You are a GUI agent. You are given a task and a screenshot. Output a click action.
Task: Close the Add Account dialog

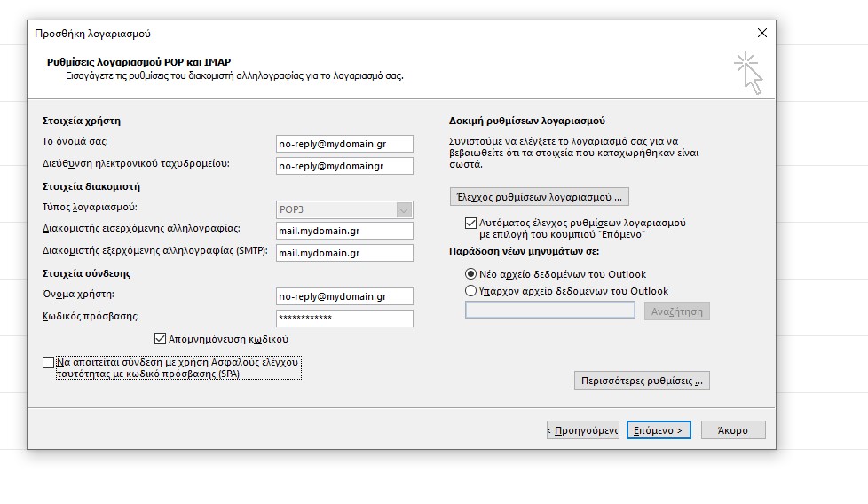pos(761,33)
